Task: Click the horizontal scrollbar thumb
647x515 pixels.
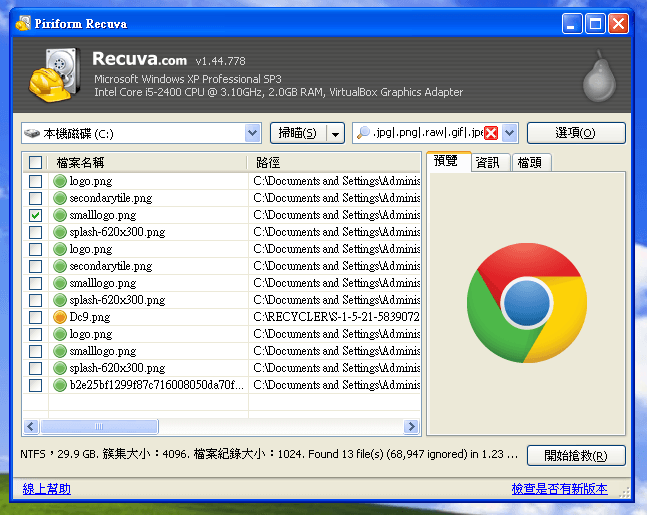Action: 99,426
